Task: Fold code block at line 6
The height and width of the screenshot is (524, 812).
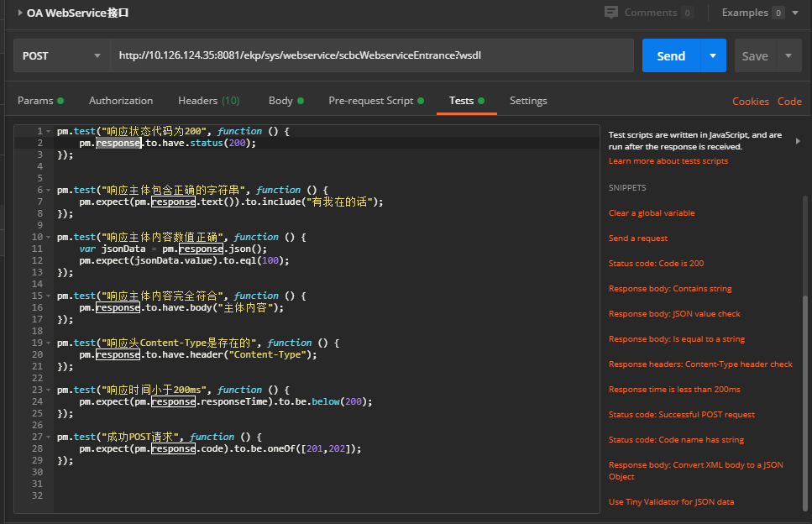Action: pos(48,190)
